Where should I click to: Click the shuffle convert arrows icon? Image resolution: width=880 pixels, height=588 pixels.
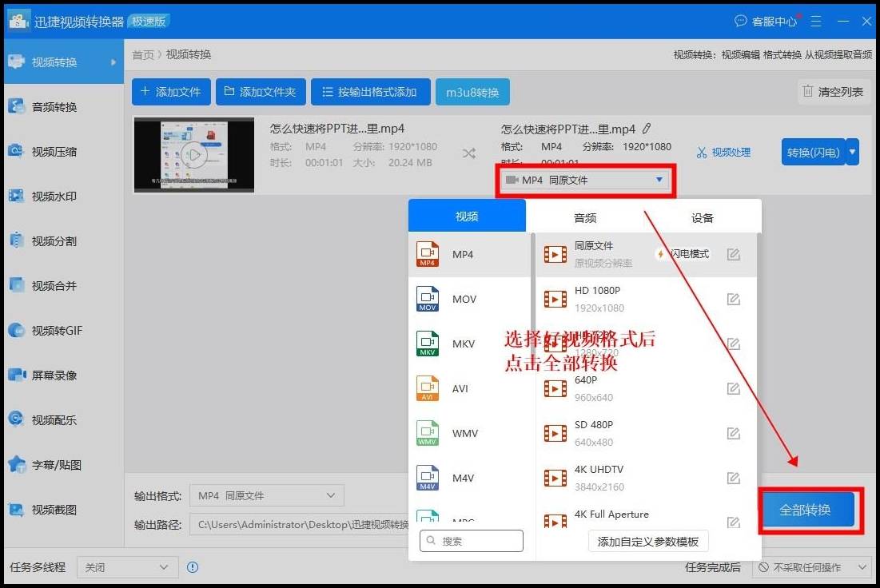click(469, 153)
